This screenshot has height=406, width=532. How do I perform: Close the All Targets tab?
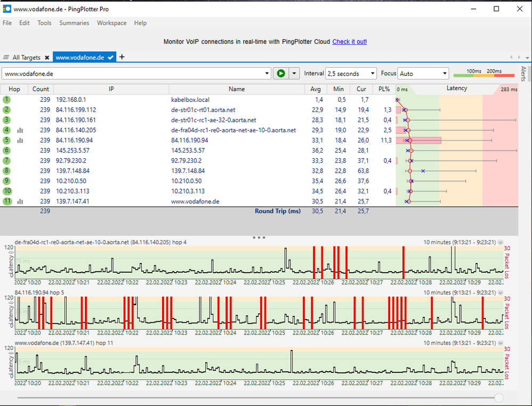[x=47, y=58]
